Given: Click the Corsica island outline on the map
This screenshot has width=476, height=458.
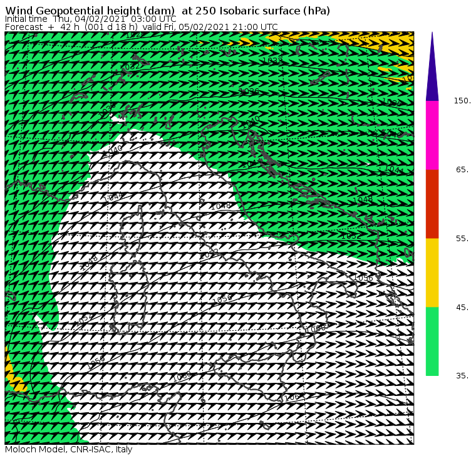Looking at the screenshot, I should pyautogui.click(x=132, y=230).
